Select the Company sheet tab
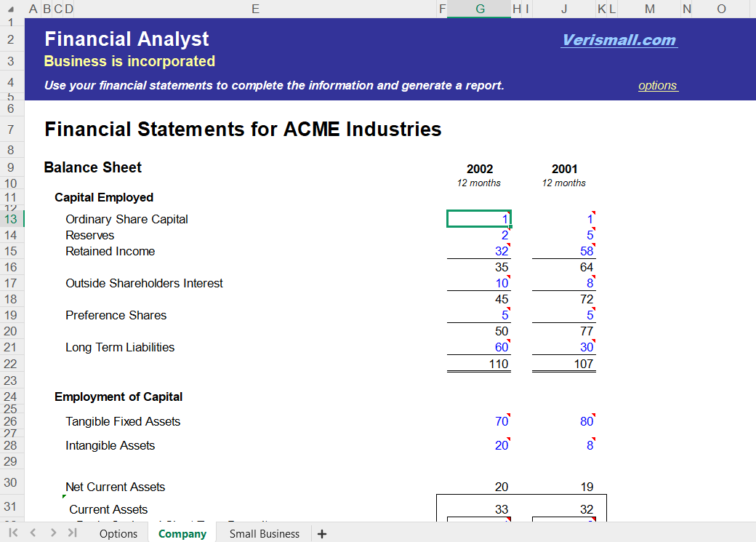 click(182, 533)
